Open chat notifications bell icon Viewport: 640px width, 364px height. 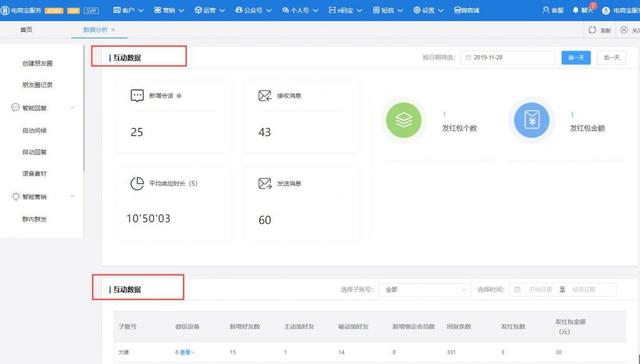[576, 10]
